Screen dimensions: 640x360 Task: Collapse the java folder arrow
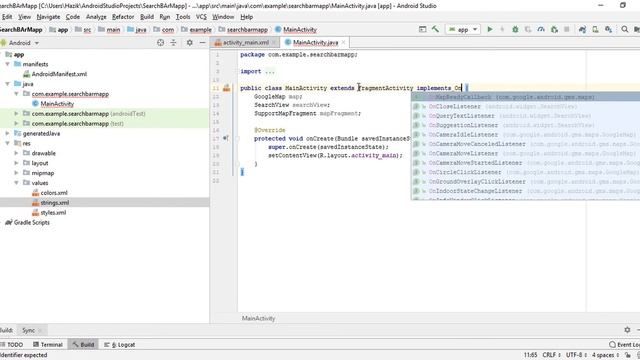click(7, 84)
